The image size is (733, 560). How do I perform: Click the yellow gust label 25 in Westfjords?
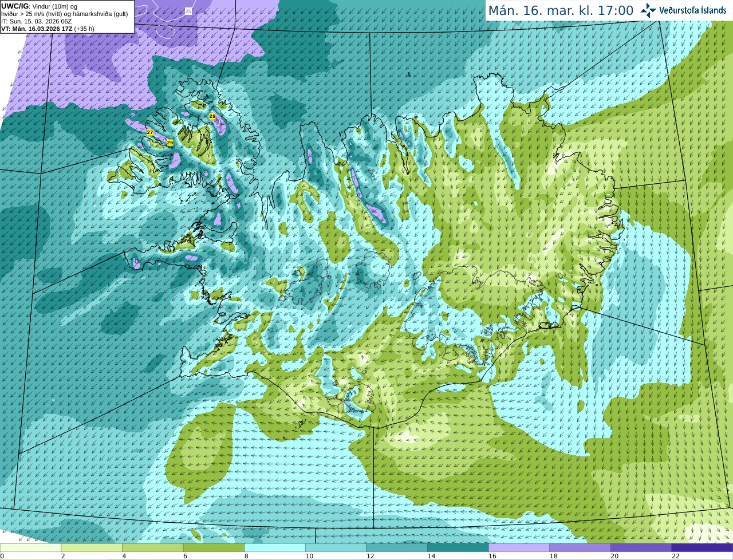click(x=170, y=143)
